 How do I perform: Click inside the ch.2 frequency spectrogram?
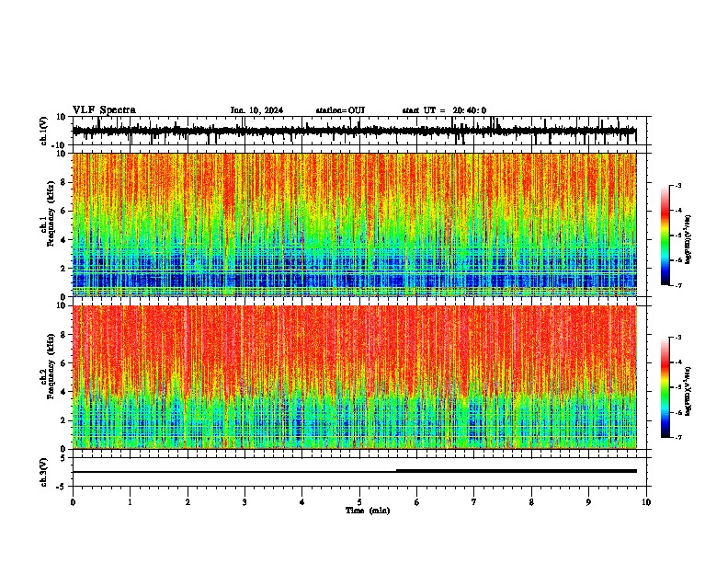point(355,377)
